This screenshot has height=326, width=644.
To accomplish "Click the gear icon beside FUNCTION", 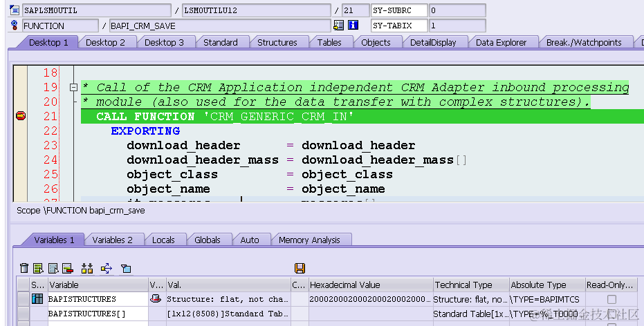I will point(15,26).
